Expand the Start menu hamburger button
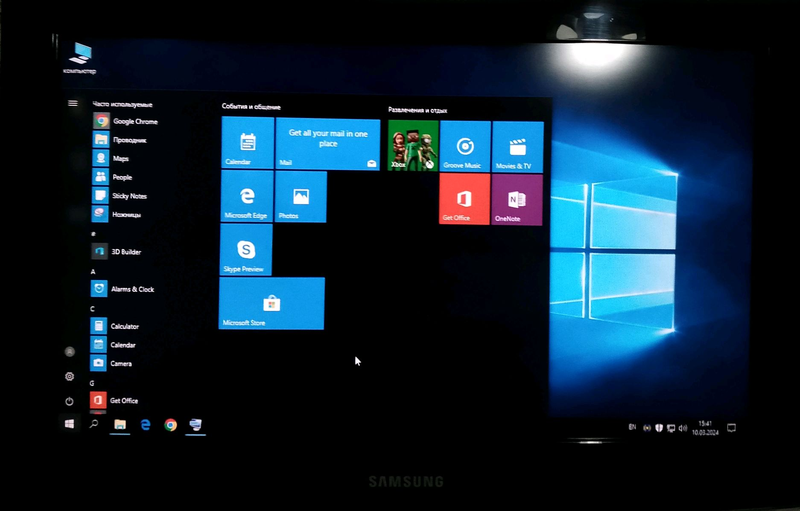Viewport: 800px width, 511px height. click(73, 103)
